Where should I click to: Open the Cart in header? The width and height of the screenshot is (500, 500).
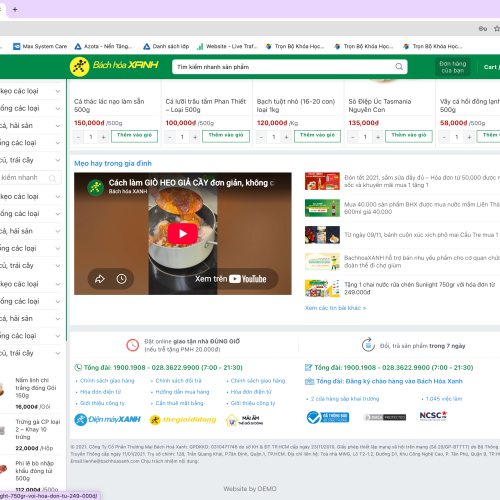491,67
